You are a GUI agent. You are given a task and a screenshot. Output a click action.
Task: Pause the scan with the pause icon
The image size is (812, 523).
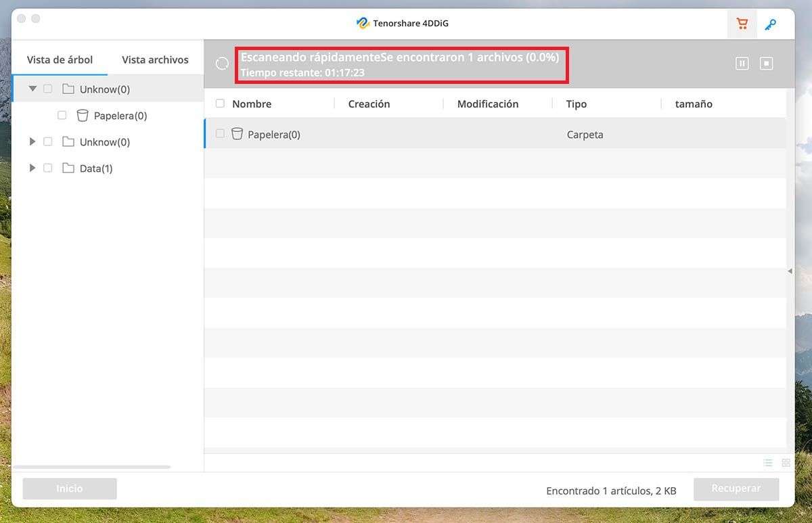tap(742, 63)
